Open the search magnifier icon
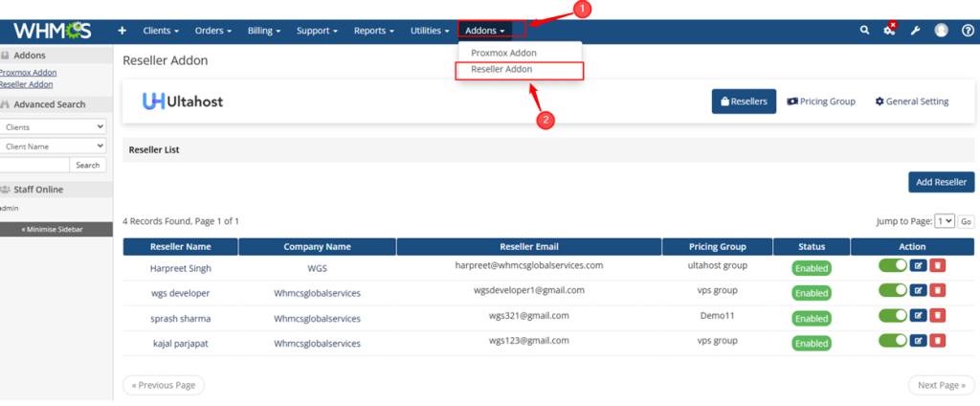 (865, 31)
